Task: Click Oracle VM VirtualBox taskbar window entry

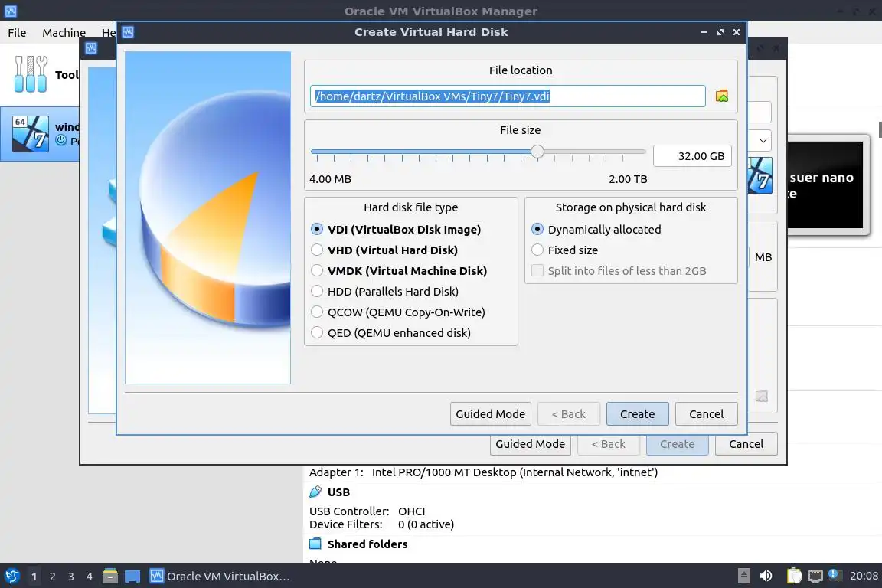Action: coord(220,576)
